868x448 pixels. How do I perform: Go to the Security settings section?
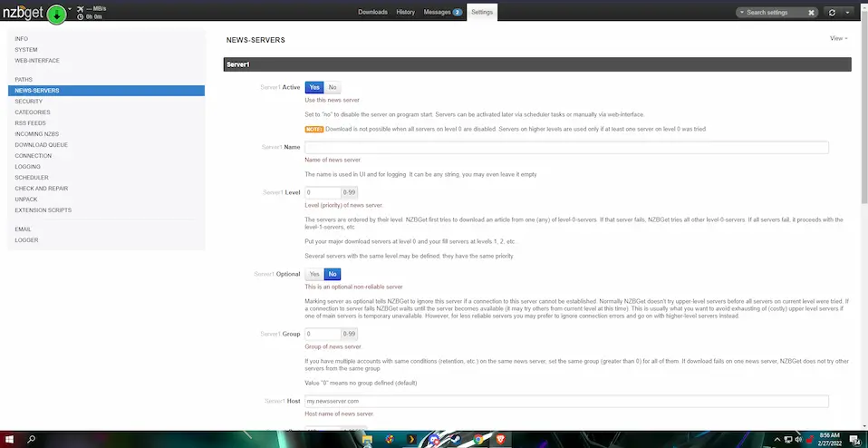coord(29,102)
